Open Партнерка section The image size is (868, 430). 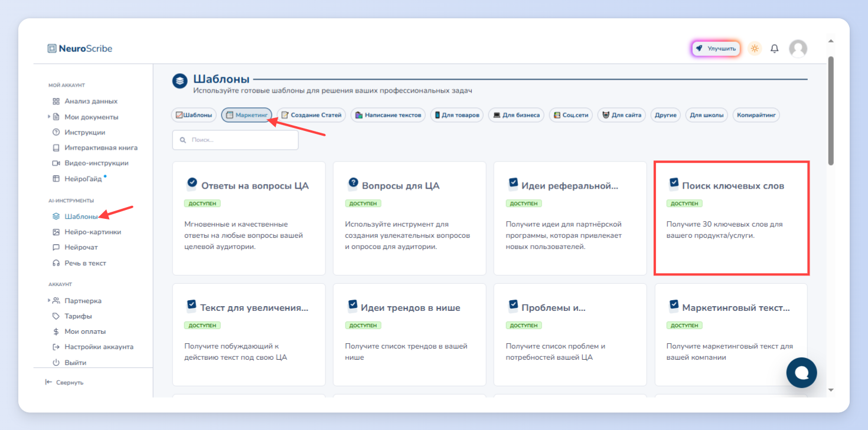(x=83, y=301)
